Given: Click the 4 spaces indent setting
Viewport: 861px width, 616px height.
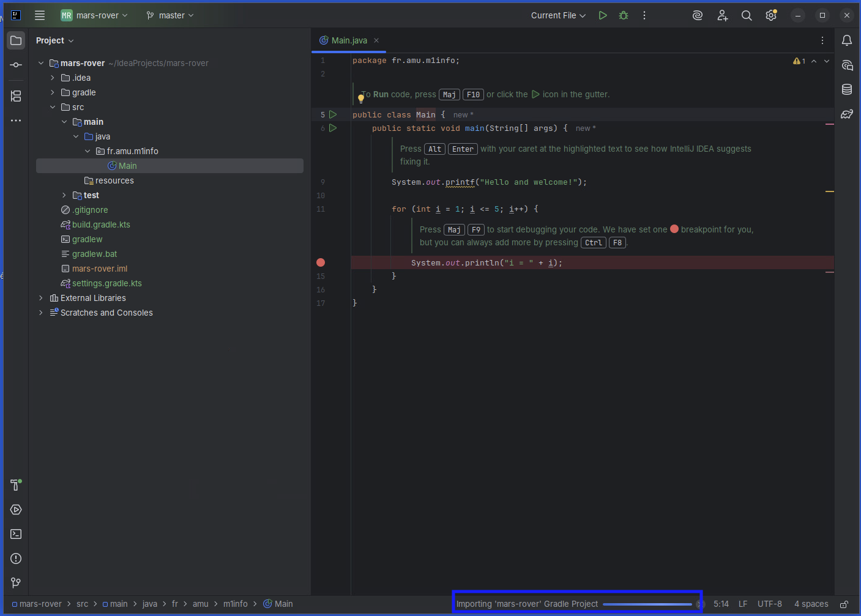Looking at the screenshot, I should (811, 604).
